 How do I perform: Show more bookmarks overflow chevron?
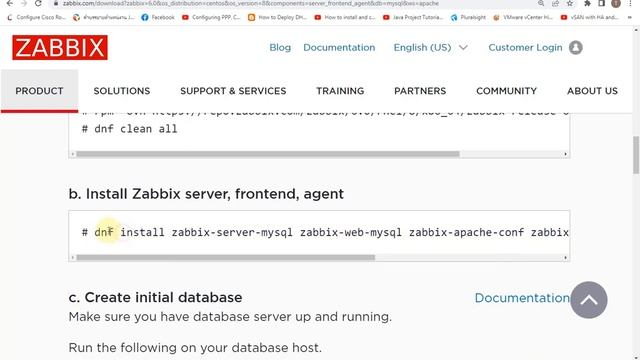tap(630, 17)
